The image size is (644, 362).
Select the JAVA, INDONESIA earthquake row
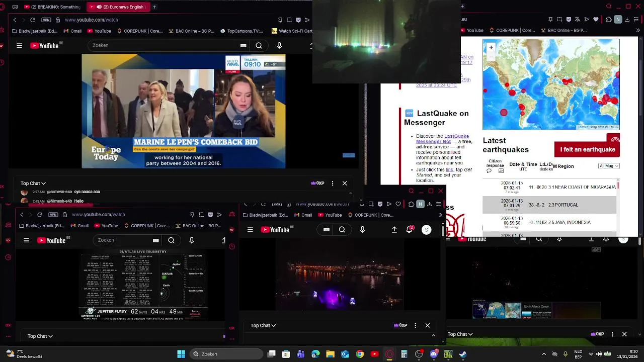coord(549,222)
